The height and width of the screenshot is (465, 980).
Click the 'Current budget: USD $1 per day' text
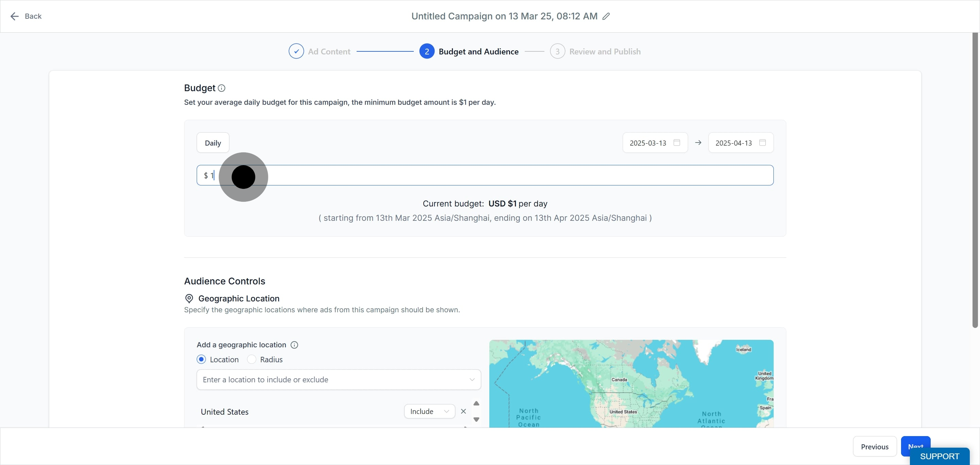pos(485,204)
